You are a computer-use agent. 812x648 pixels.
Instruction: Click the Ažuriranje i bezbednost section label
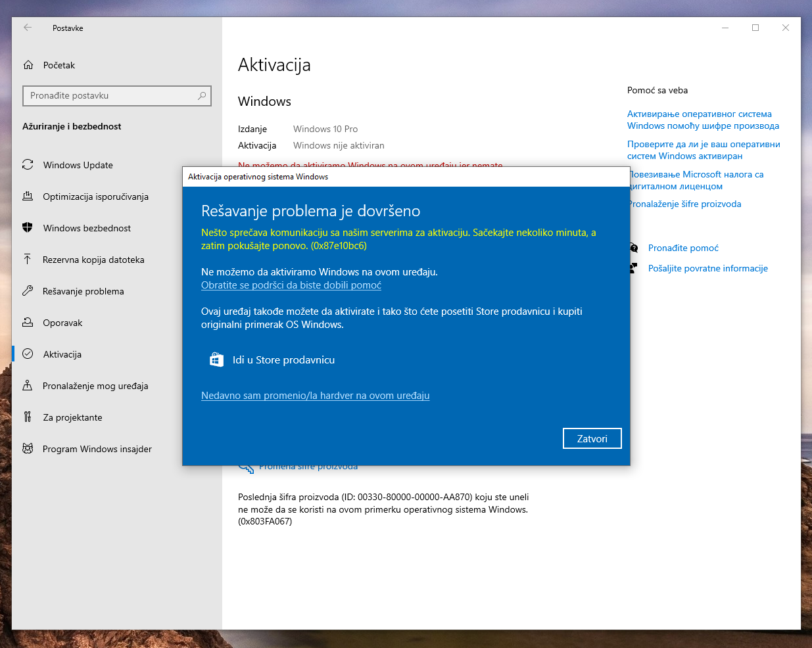pos(72,126)
